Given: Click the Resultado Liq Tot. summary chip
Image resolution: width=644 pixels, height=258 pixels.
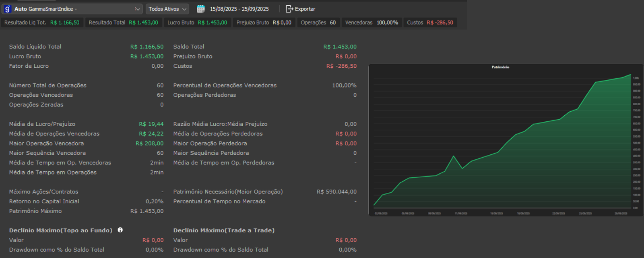Looking at the screenshot, I should click(42, 23).
